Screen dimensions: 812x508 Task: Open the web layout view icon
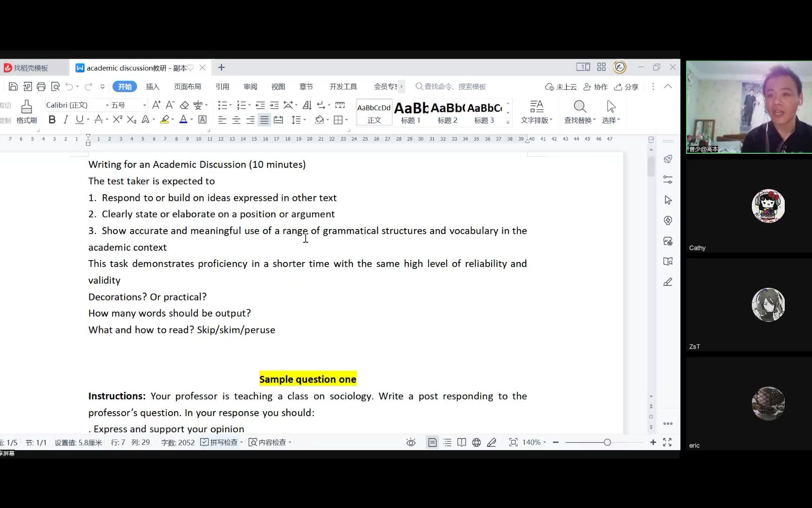[476, 442]
